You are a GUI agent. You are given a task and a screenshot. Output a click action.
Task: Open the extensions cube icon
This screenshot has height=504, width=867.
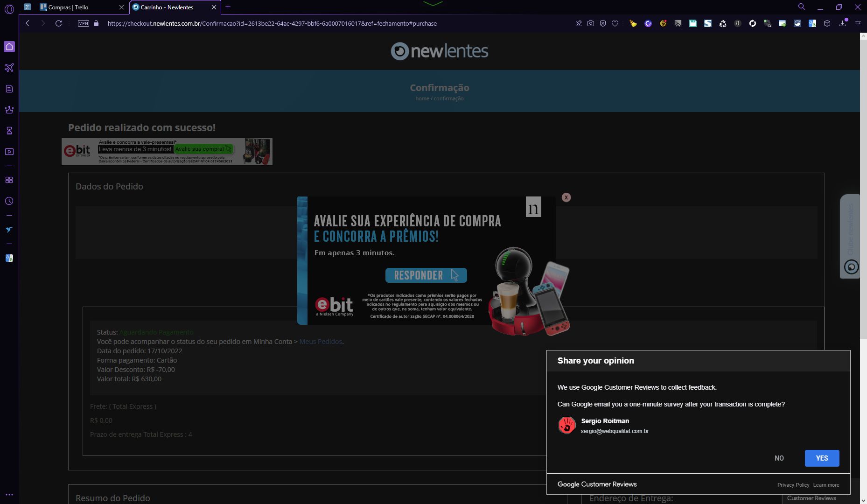827,23
